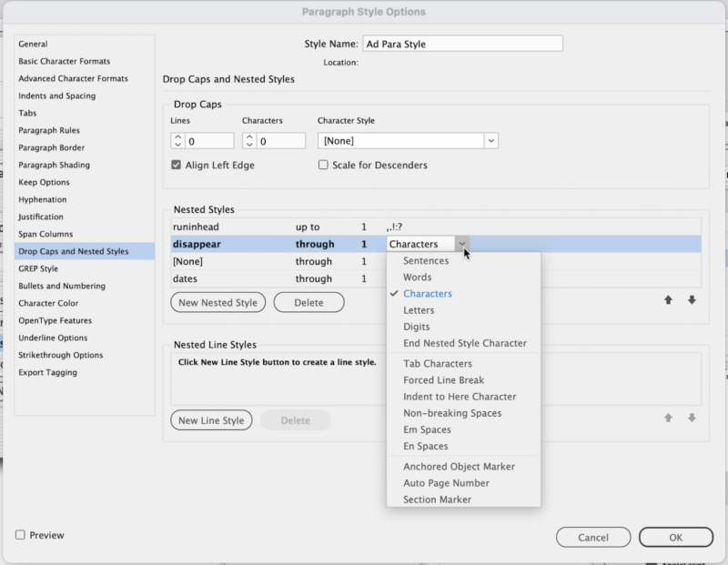The width and height of the screenshot is (728, 565).
Task: Click 'up to' in runinhead row
Action: 308,227
